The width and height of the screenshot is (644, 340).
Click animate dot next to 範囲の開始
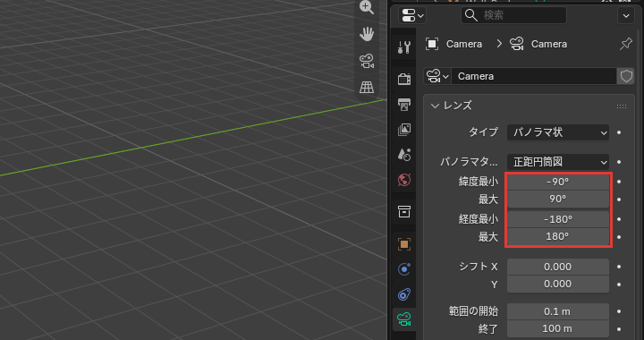(619, 311)
